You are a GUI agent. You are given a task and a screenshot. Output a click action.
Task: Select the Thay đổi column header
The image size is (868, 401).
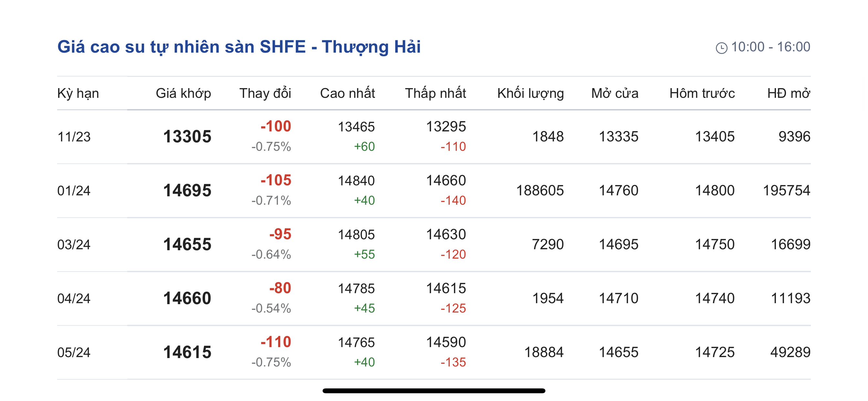265,93
